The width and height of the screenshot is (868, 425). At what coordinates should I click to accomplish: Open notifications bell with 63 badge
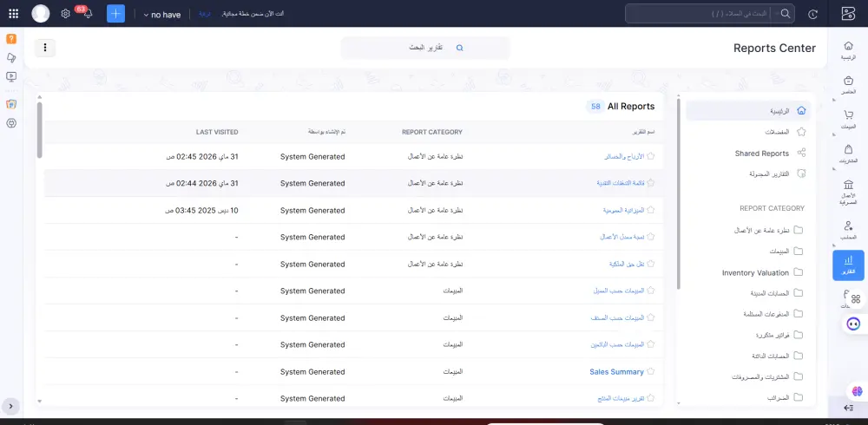[86, 13]
